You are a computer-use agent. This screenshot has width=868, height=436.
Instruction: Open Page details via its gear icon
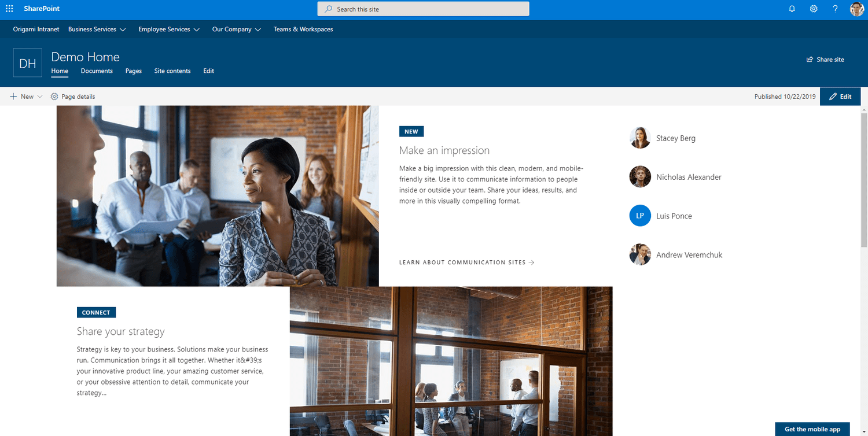pyautogui.click(x=54, y=97)
